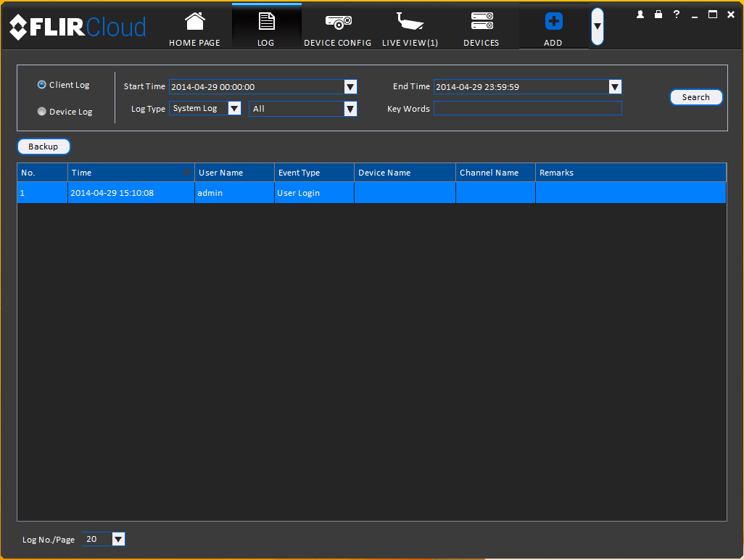Switch to the LOG tab
The image size is (744, 560).
point(266,26)
